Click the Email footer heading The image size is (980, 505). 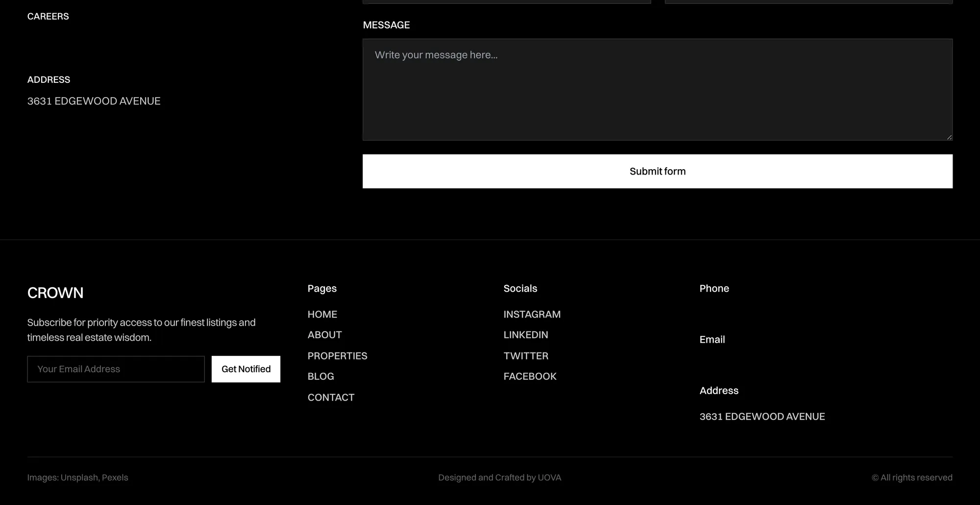pos(712,339)
